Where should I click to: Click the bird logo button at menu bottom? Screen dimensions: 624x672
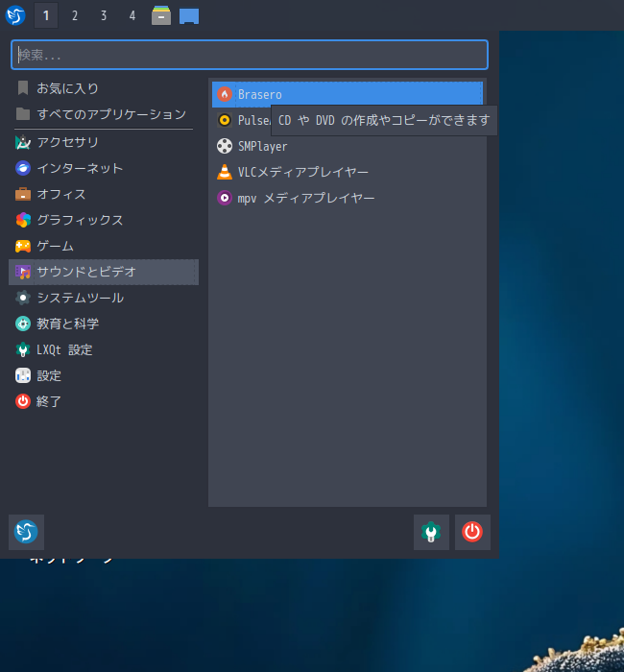click(26, 532)
